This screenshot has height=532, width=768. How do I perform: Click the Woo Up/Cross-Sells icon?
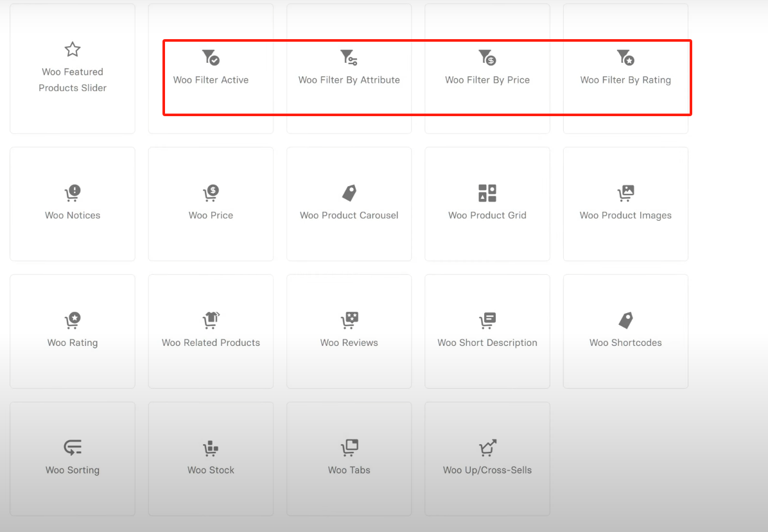[487, 447]
